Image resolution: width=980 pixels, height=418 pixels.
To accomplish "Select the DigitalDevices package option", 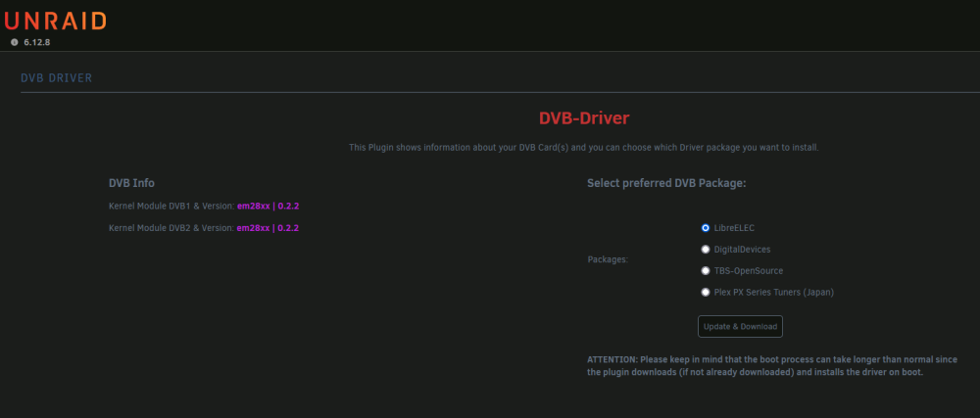I will tap(706, 249).
